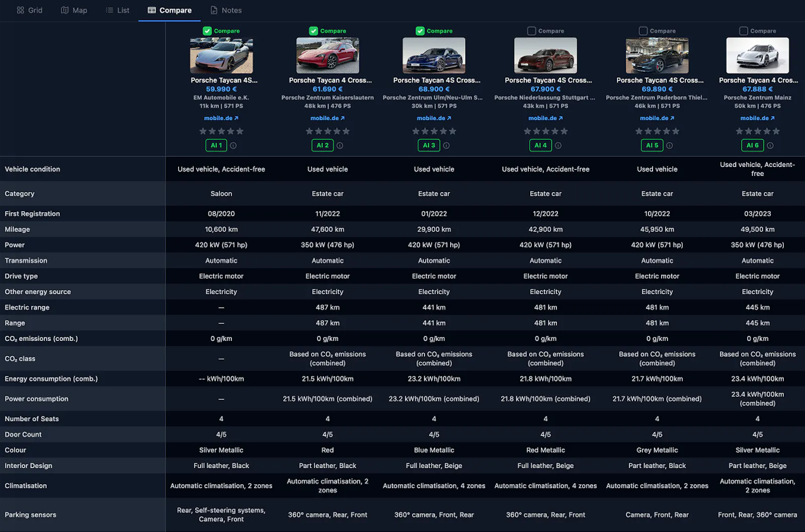This screenshot has width=805, height=532.
Task: Give the 69.890 € Taycan first star
Action: pyautogui.click(x=639, y=131)
